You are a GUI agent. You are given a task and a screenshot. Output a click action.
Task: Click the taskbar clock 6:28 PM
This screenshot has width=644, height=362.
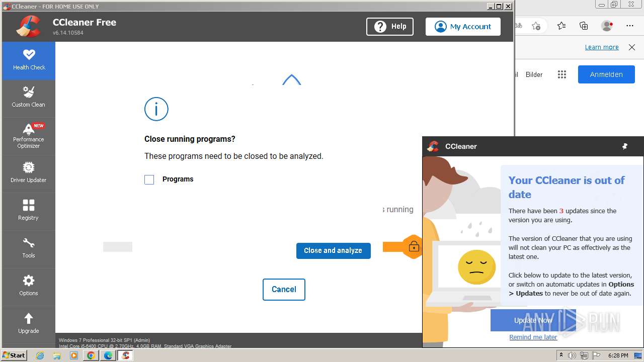click(x=618, y=355)
